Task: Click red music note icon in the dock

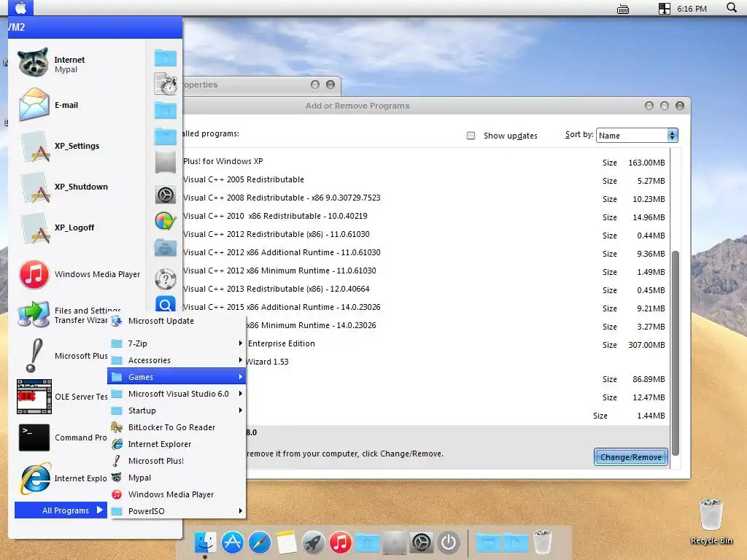Action: (341, 542)
